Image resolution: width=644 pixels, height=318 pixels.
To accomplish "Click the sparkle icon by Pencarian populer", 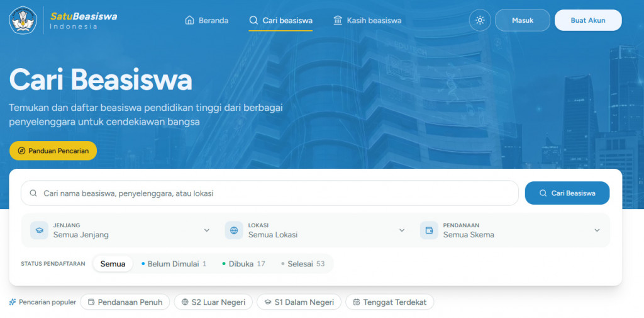I will [x=13, y=302].
